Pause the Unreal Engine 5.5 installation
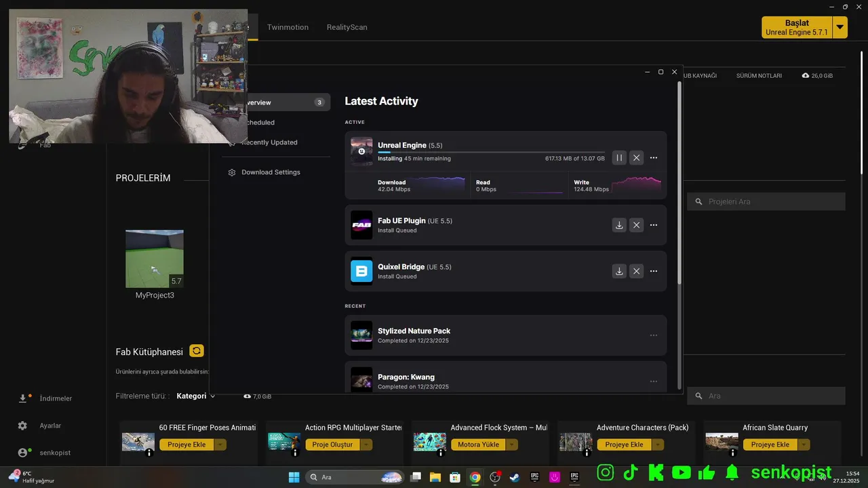Image resolution: width=868 pixels, height=488 pixels. point(619,158)
